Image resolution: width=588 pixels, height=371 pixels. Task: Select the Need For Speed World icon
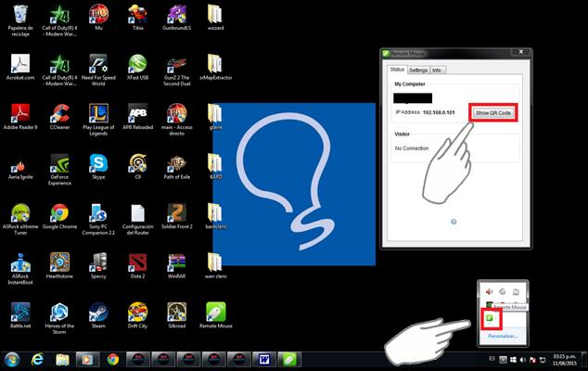(98, 70)
